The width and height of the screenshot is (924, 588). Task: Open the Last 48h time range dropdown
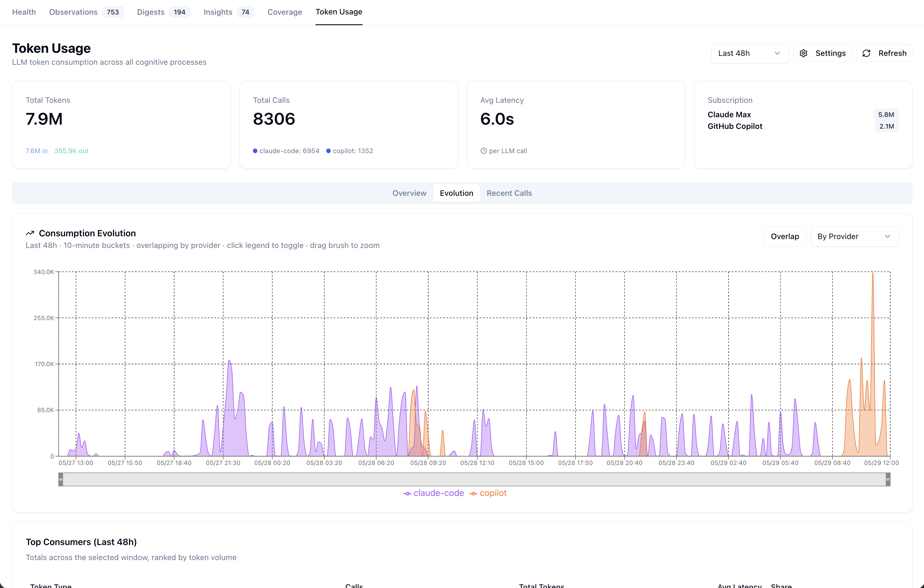click(x=749, y=53)
